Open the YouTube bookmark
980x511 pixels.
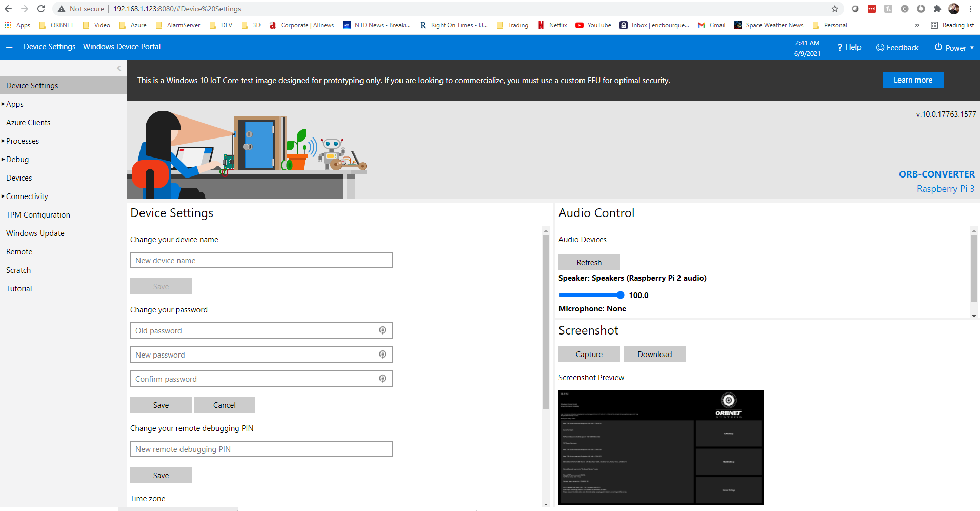pos(593,25)
